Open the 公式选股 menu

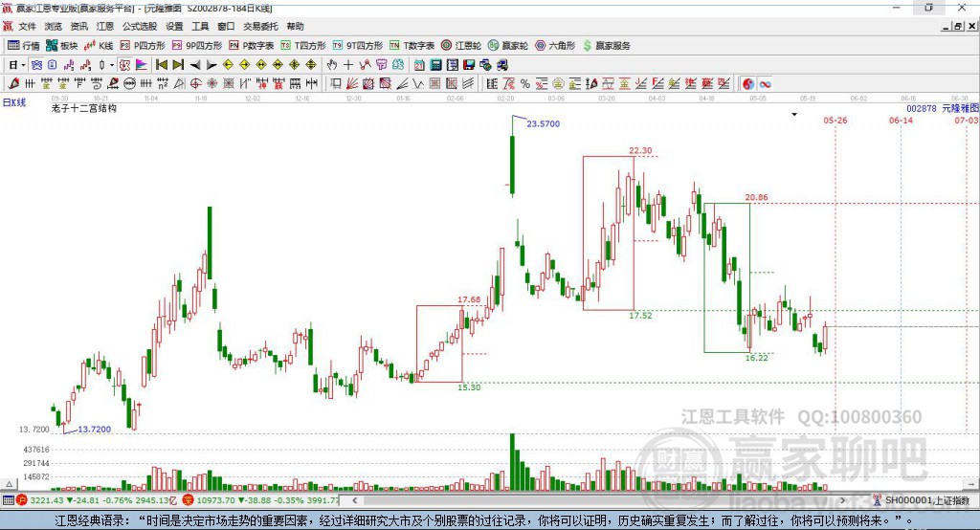(140, 26)
